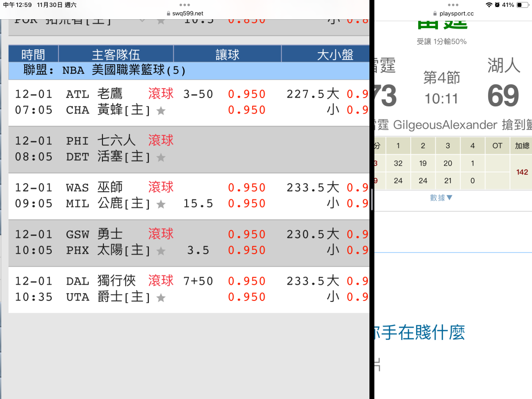Click the 滾球 link for GSW 勇士
The width and height of the screenshot is (532, 399).
click(x=161, y=234)
